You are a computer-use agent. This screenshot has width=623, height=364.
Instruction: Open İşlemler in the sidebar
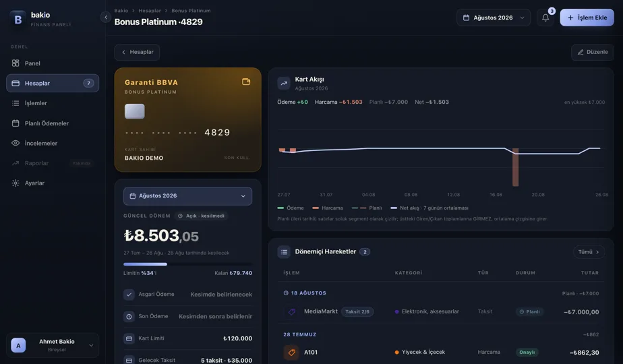point(53,103)
